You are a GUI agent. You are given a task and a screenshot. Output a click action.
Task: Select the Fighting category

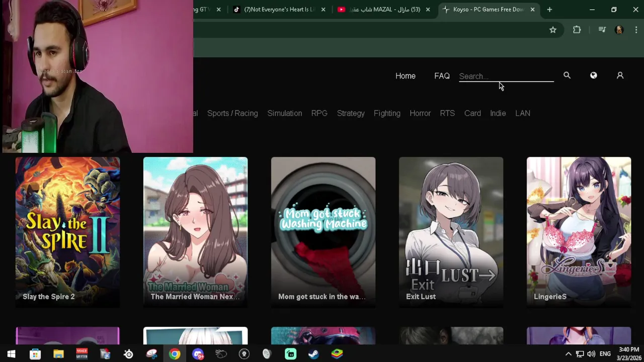click(387, 113)
